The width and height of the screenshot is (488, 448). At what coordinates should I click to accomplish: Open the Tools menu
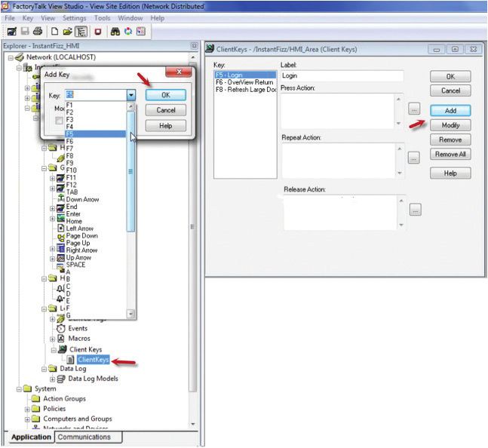point(102,18)
